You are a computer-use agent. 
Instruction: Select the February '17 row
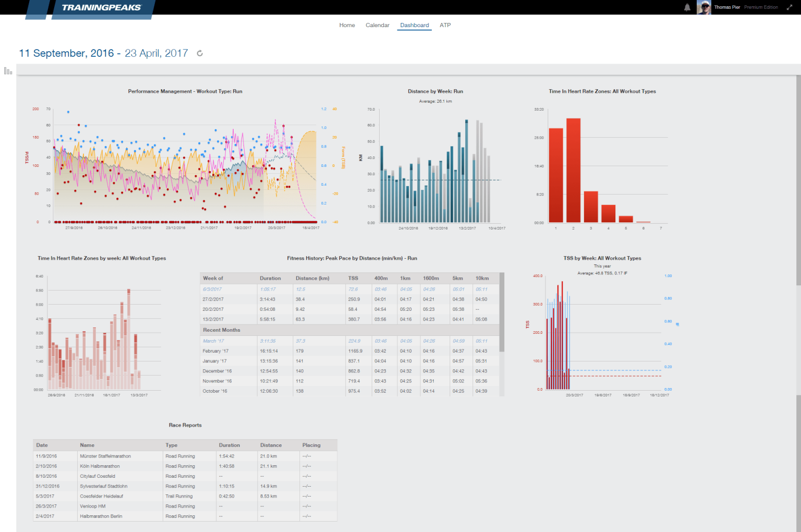click(216, 351)
